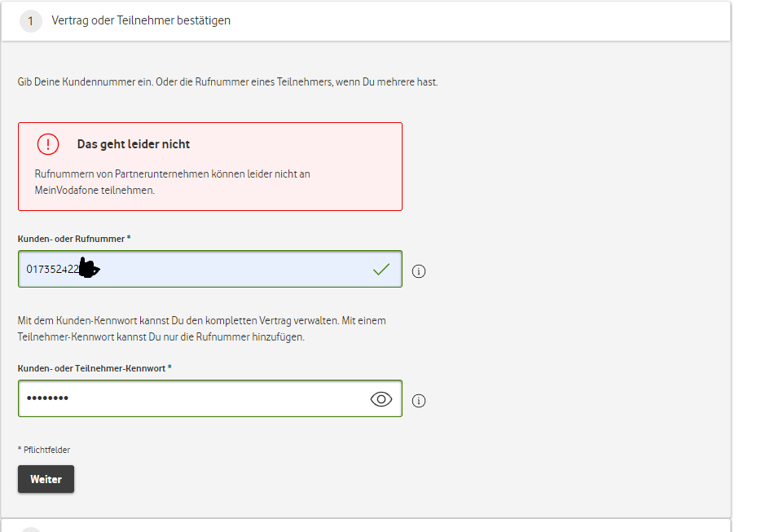
Task: Expand the next step panel below Weiter
Action: pyautogui.click(x=365, y=525)
